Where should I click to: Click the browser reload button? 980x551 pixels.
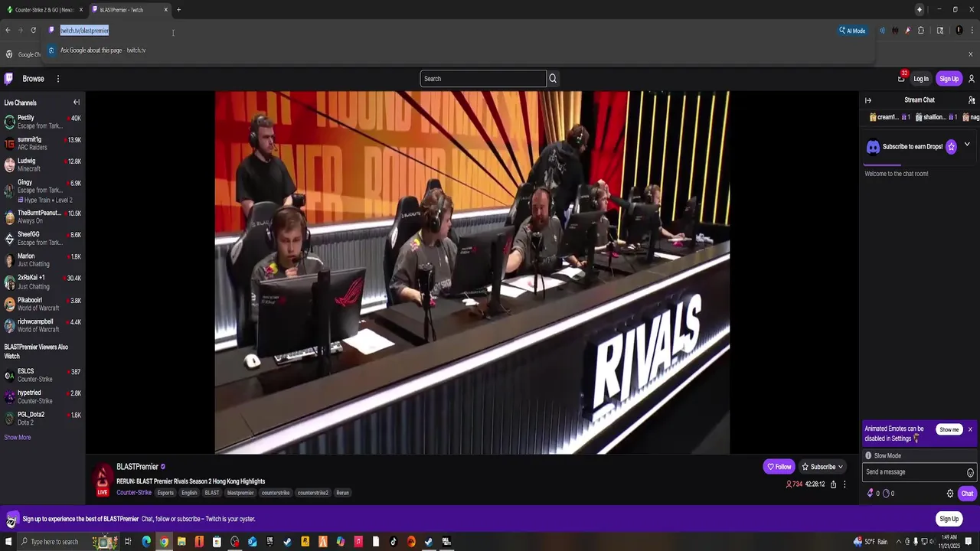coord(33,31)
